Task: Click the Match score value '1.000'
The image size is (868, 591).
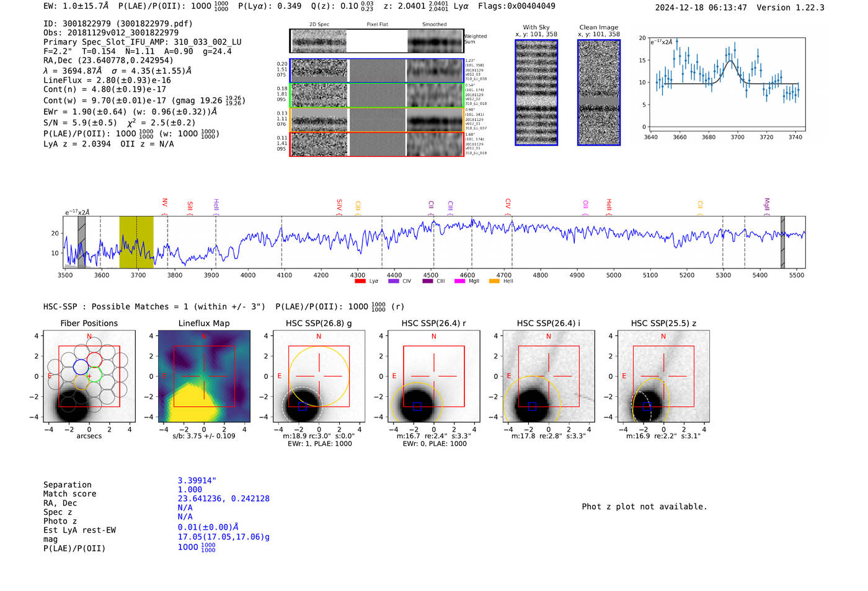Action: click(190, 489)
